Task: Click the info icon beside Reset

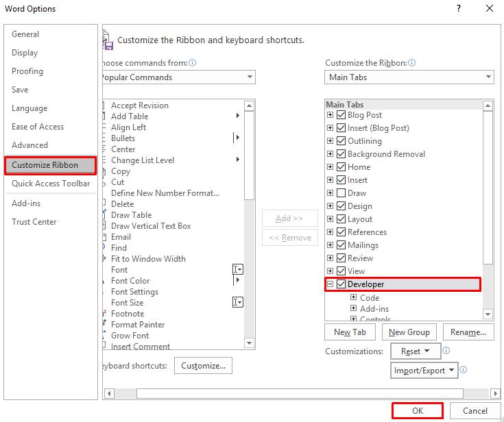Action: (x=446, y=350)
